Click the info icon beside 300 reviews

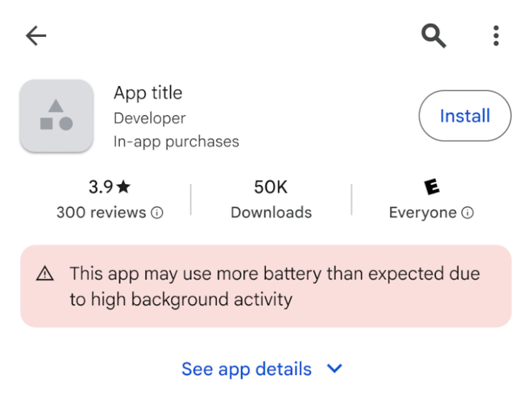[x=157, y=213]
